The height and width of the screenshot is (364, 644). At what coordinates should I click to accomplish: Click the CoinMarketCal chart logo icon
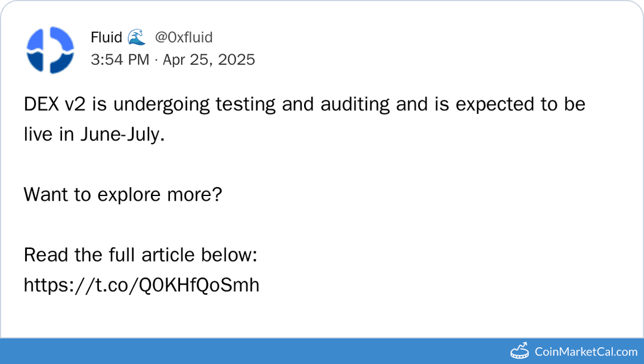click(520, 351)
